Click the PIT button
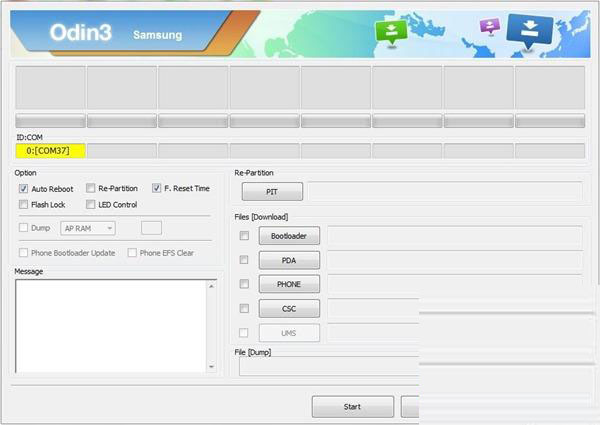Image resolution: width=600 pixels, height=425 pixels. coord(272,192)
